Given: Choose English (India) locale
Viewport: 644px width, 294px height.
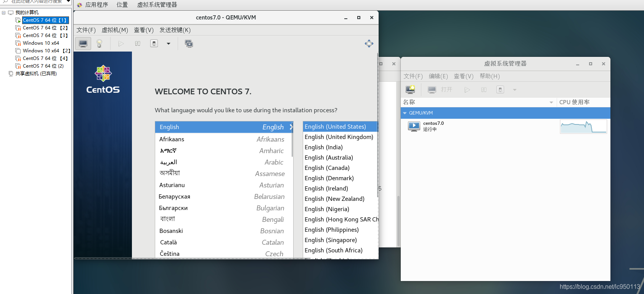Looking at the screenshot, I should [340, 147].
